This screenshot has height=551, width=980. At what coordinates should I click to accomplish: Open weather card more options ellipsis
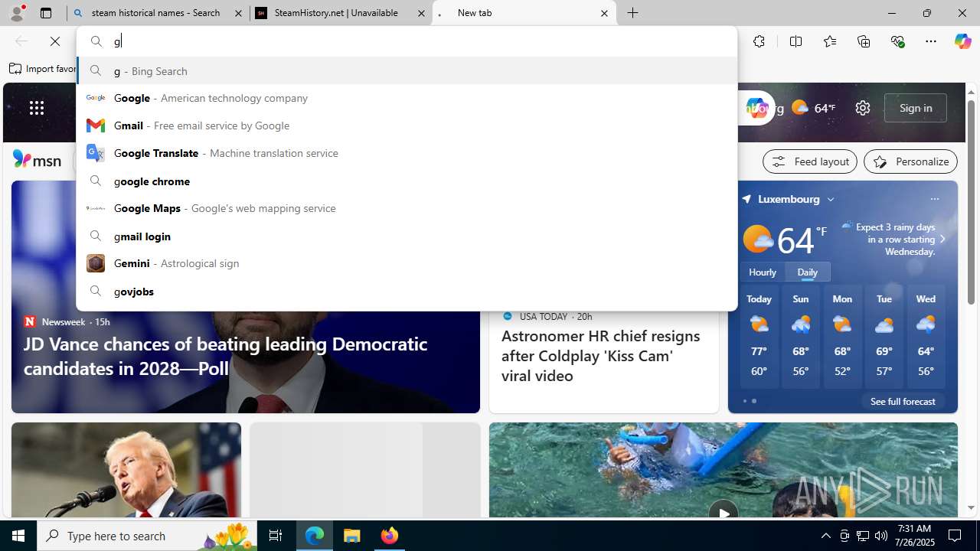click(x=934, y=199)
